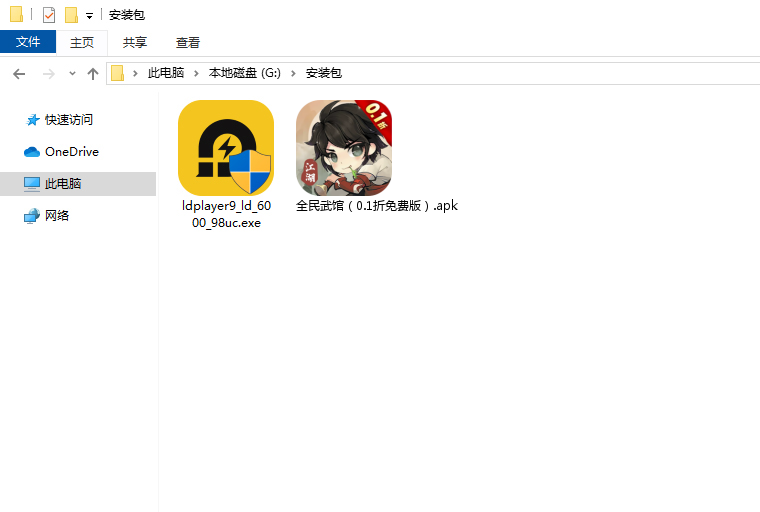Select 此电脑 in the navigation pane
The height and width of the screenshot is (512, 760).
coord(78,184)
